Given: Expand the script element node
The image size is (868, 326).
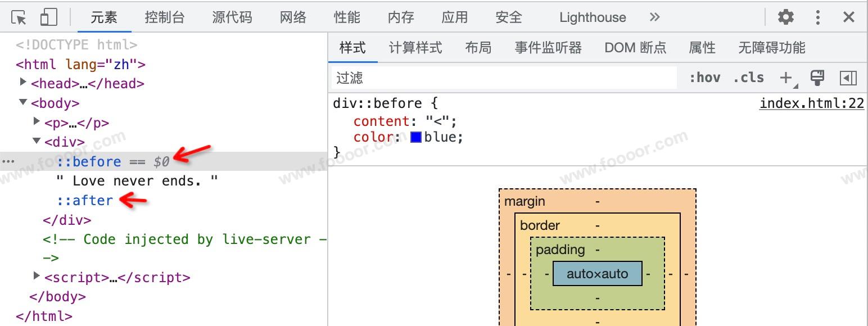Looking at the screenshot, I should [x=37, y=276].
